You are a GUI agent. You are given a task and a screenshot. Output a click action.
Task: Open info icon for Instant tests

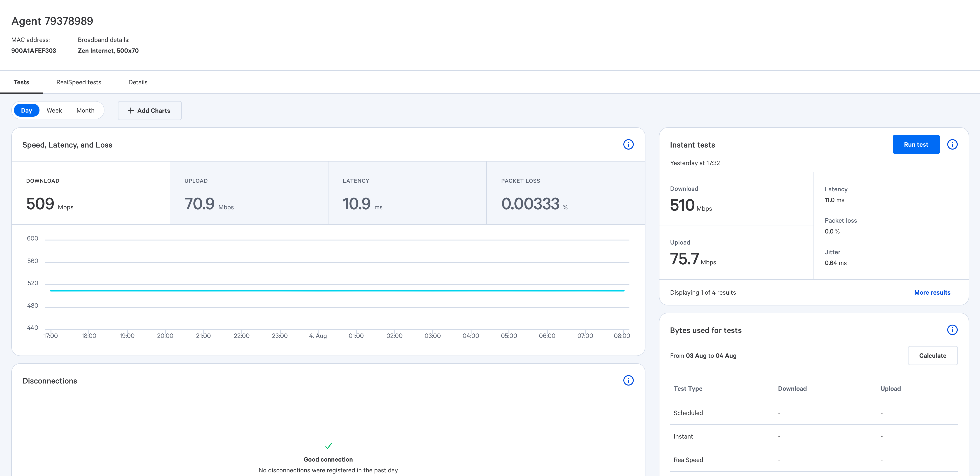[x=952, y=145]
